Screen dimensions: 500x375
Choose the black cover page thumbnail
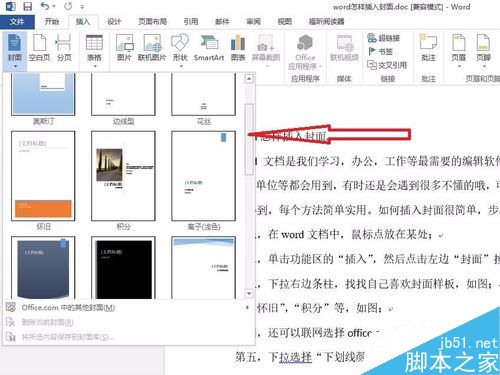coord(123,267)
